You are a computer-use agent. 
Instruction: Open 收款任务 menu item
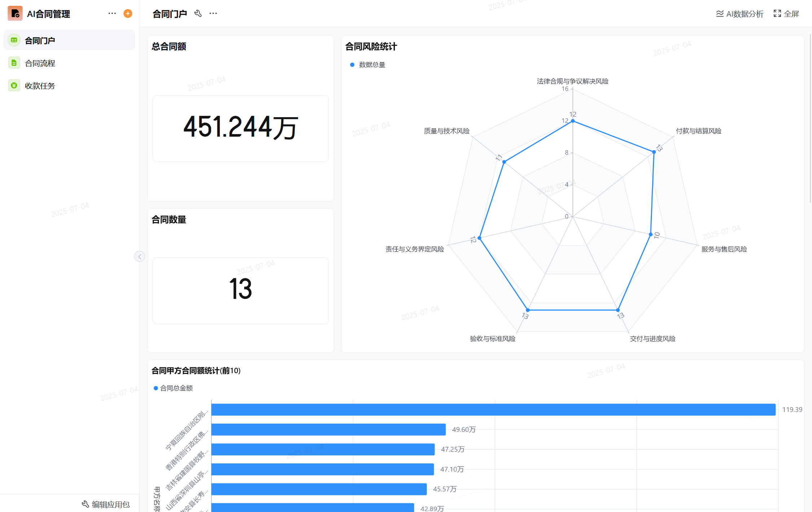(40, 86)
